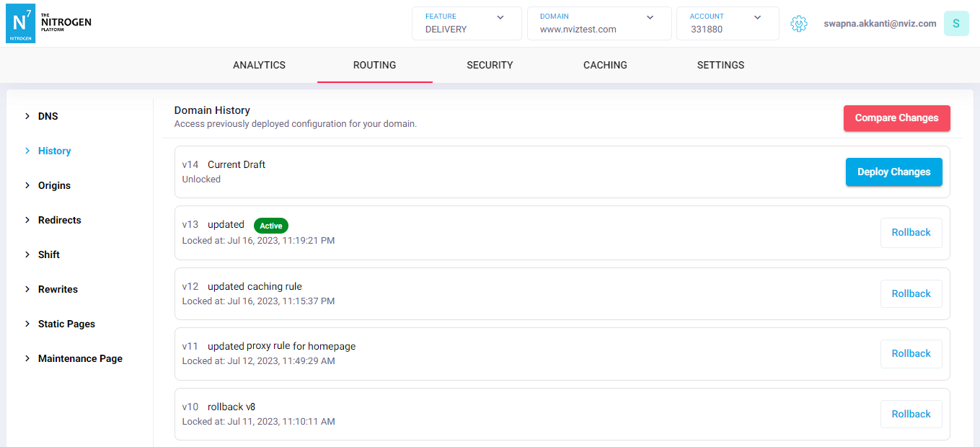Go to the Caching tab
Screen dimensions: 980x447
[605, 65]
